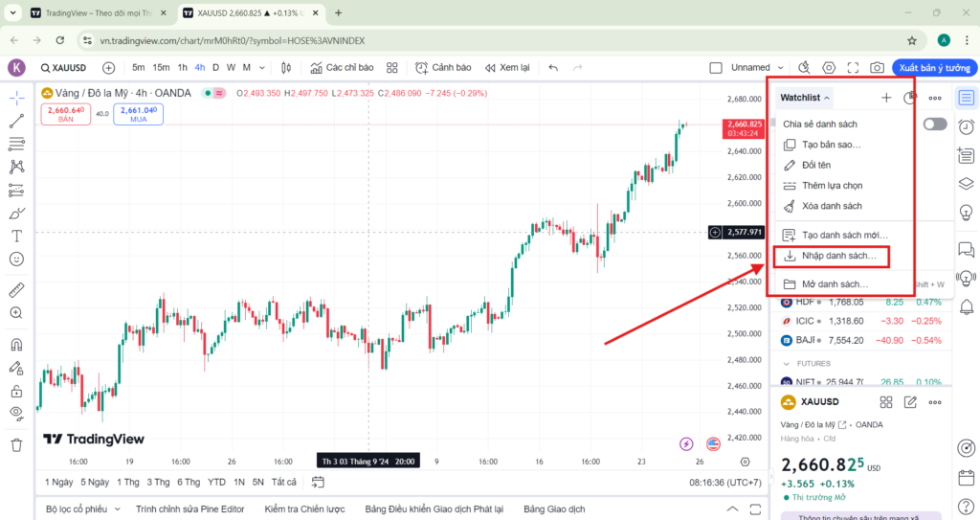
Task: Switch to the 5m timeframe
Action: (x=138, y=68)
